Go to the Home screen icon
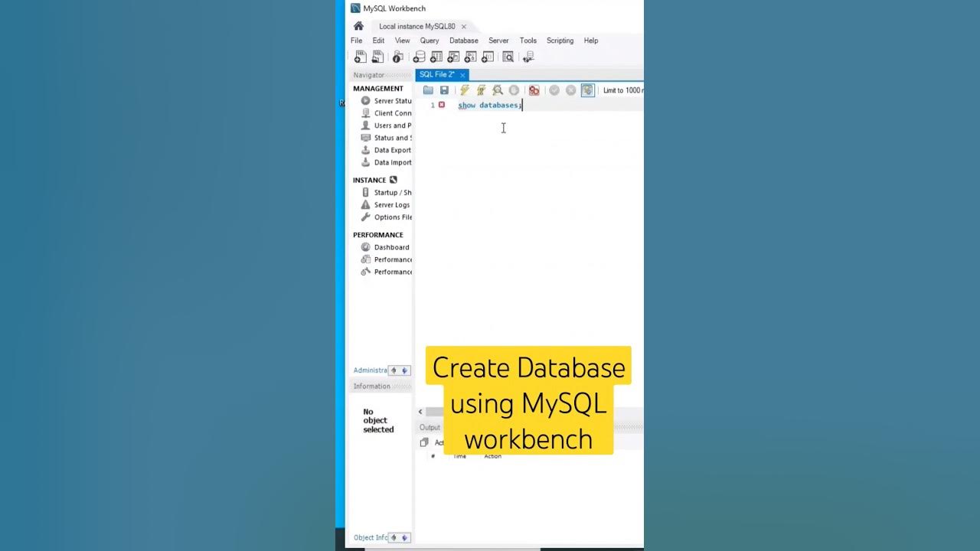980x551 pixels. point(358,26)
